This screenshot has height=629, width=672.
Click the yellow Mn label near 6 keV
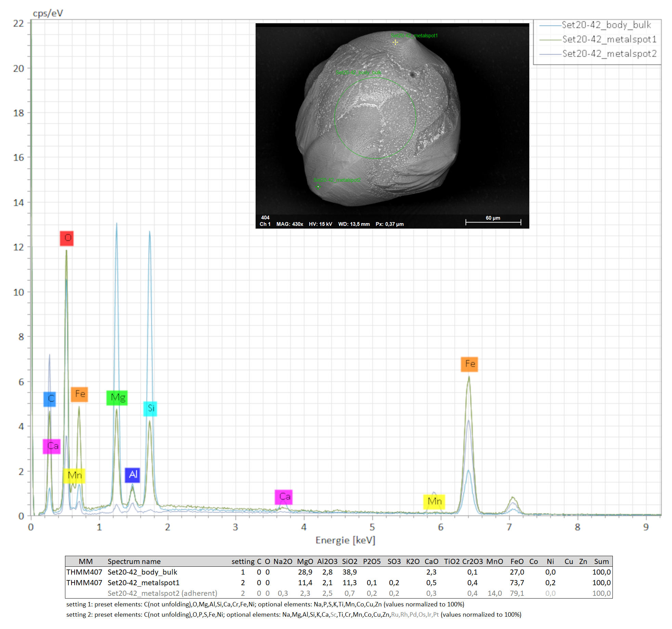click(x=434, y=501)
